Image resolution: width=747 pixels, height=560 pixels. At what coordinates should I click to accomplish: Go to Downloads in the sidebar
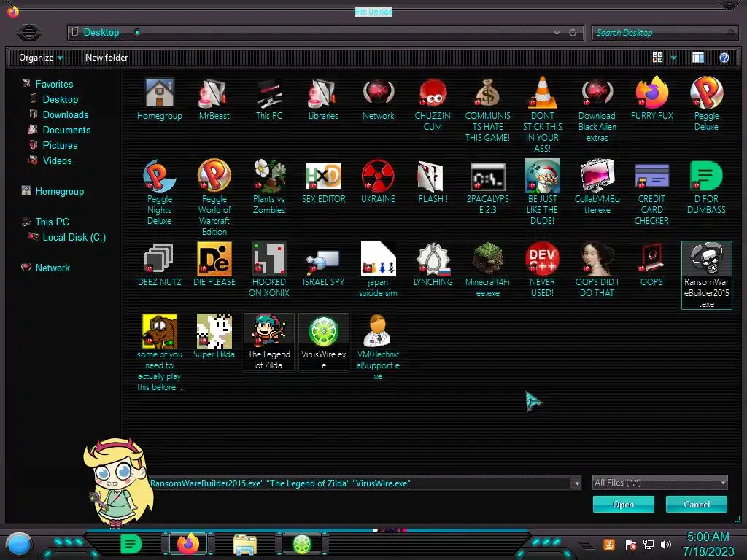pyautogui.click(x=65, y=114)
